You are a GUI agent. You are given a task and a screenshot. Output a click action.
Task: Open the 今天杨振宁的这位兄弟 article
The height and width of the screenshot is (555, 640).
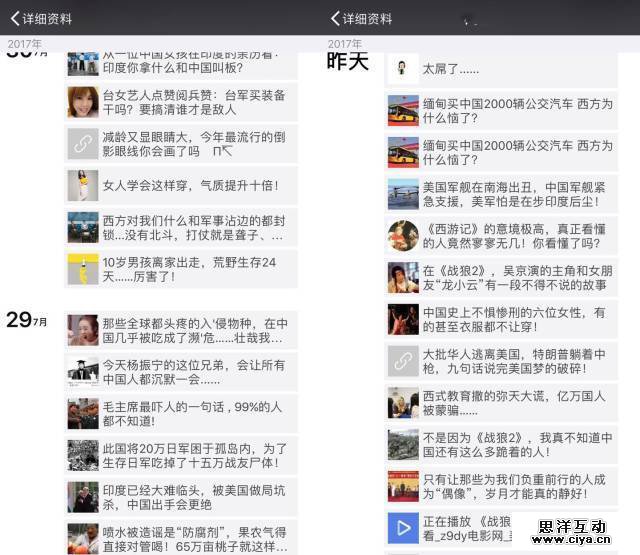click(193, 372)
